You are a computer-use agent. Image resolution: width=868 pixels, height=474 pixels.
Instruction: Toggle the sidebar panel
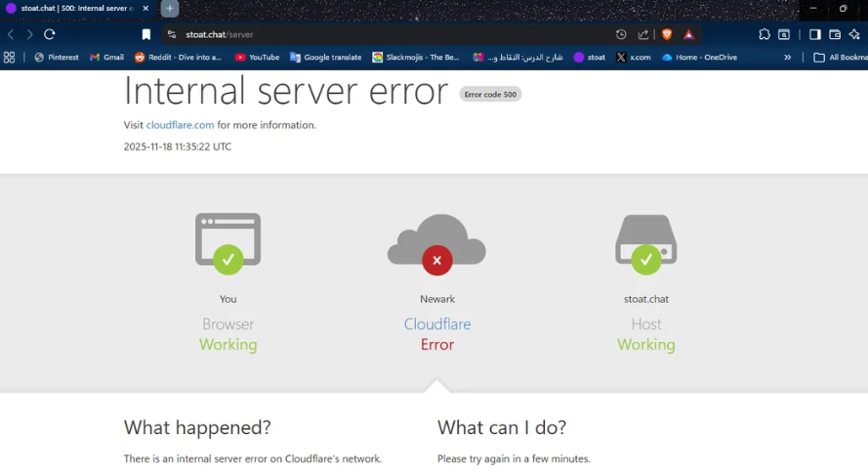coord(814,34)
